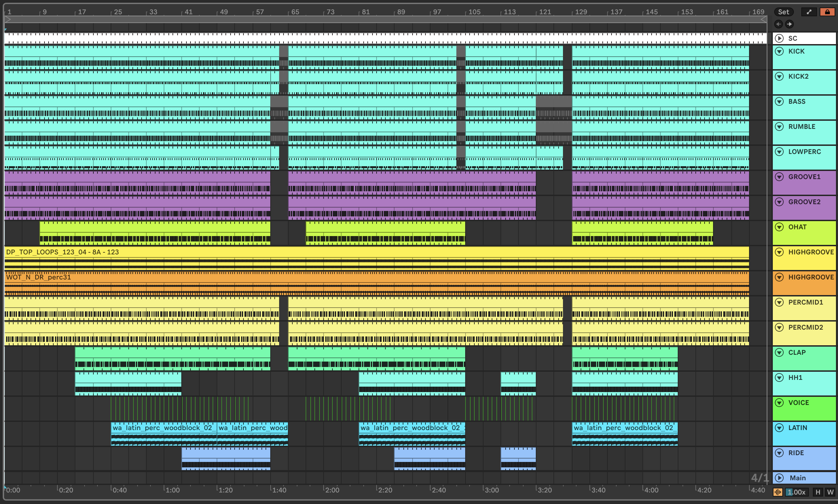Toggle the W optimize width button
838x504 pixels.
click(830, 492)
